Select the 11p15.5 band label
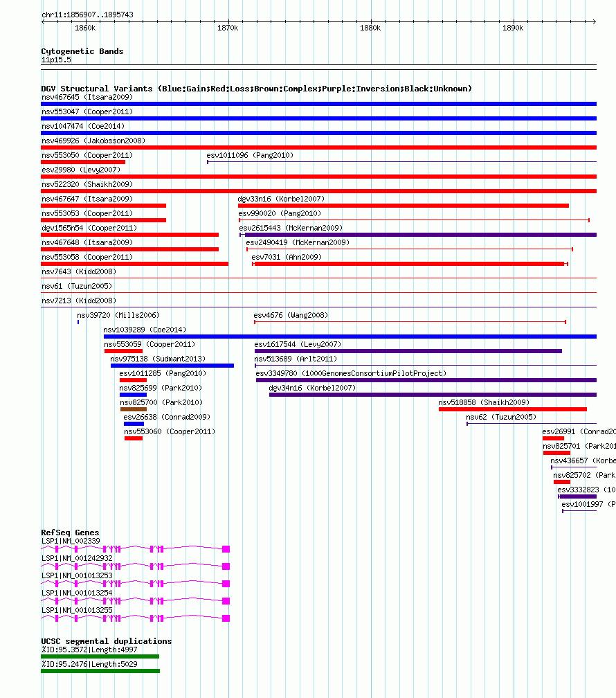Image resolution: width=616 pixels, height=698 pixels. (56, 60)
